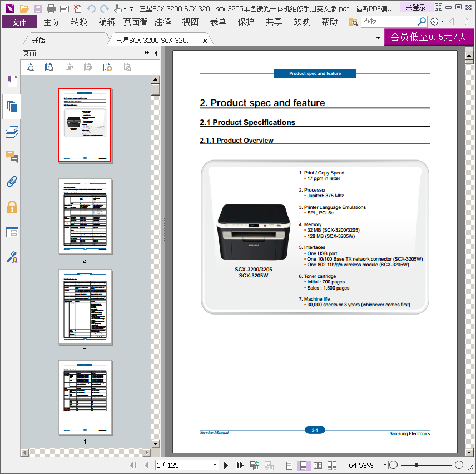The image size is (476, 474).
Task: Shrink page thumbnails in the Pages panel
Action: [x=49, y=67]
